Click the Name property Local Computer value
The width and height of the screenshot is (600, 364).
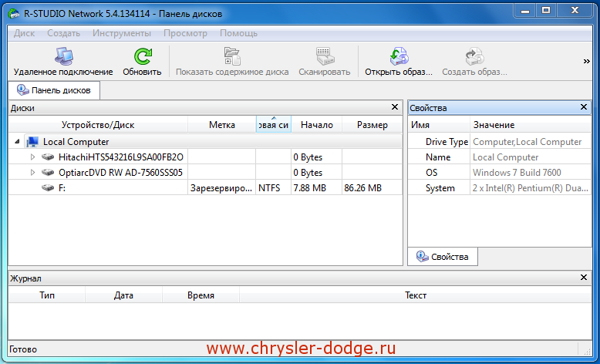pyautogui.click(x=505, y=157)
